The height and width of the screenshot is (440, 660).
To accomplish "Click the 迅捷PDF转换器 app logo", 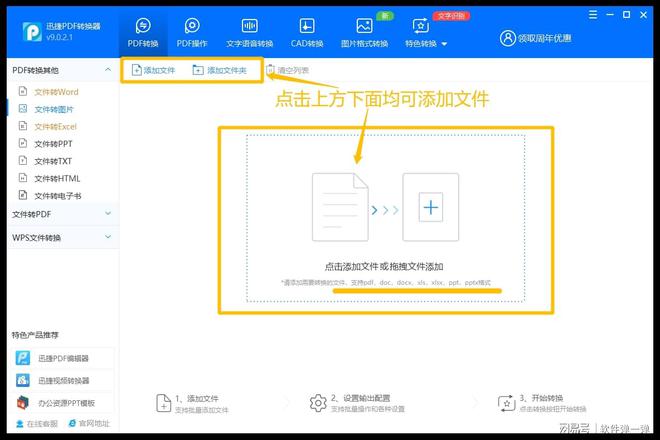I will 32,32.
